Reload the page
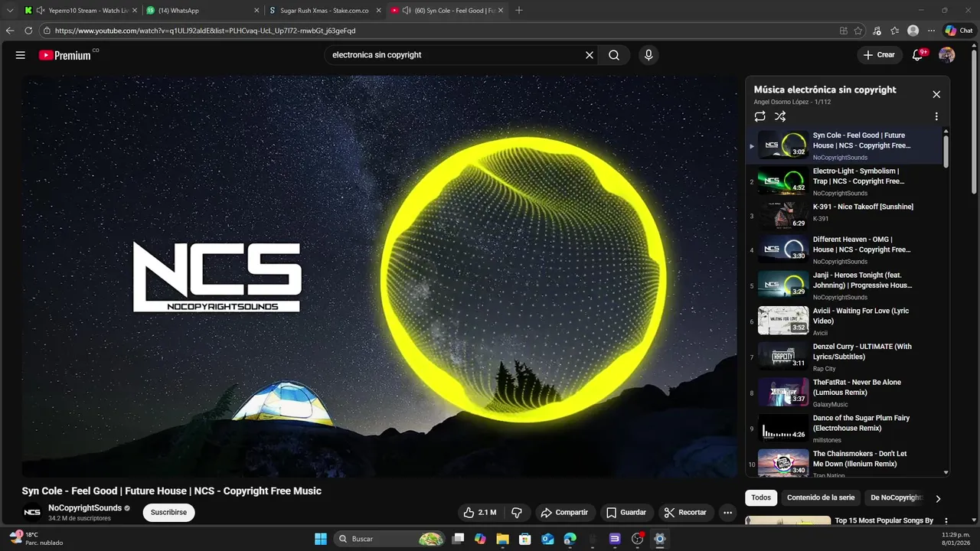Viewport: 980px width, 551px height. 28,31
